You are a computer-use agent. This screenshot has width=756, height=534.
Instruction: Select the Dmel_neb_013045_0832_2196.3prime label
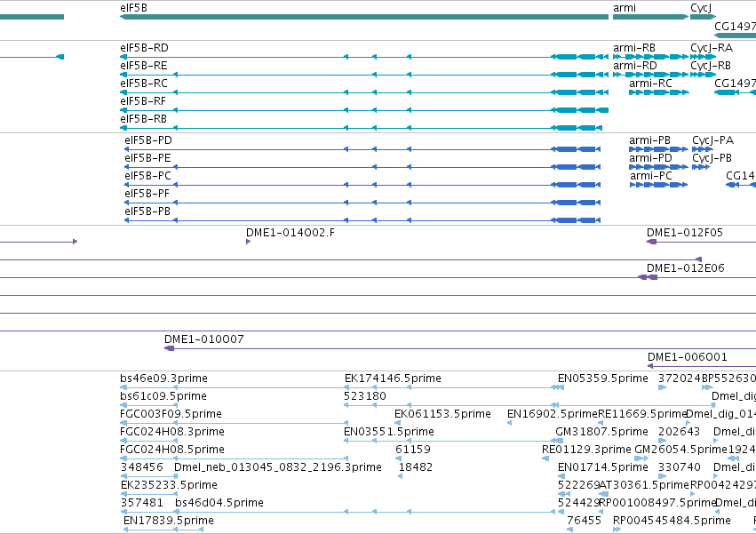coord(278,467)
